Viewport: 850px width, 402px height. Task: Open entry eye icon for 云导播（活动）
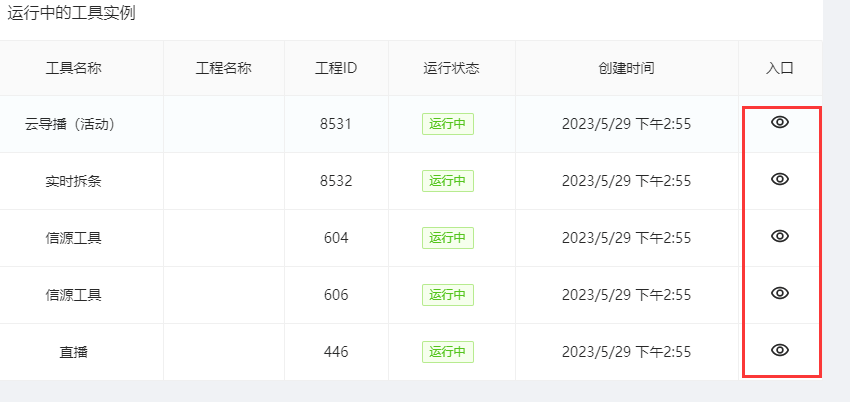coord(780,122)
